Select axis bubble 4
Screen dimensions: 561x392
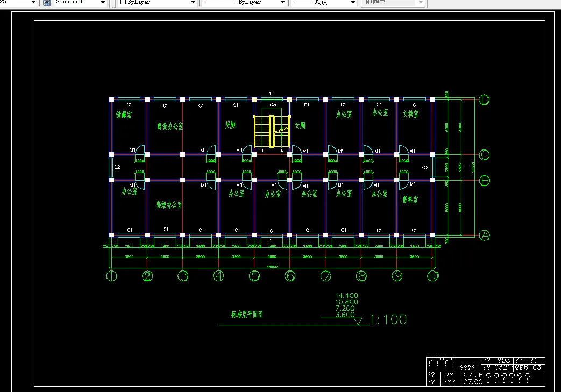(218, 276)
